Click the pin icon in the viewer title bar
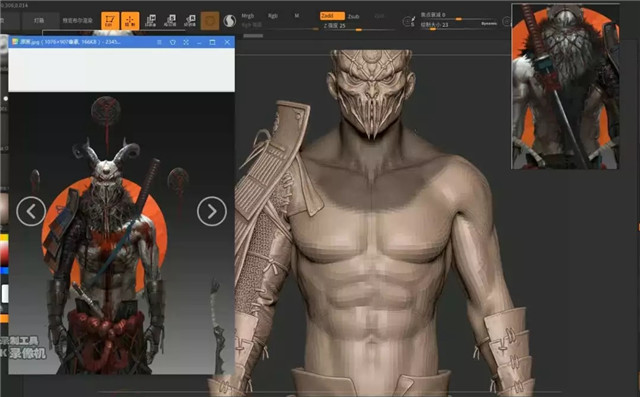The height and width of the screenshot is (397, 640). point(173,42)
